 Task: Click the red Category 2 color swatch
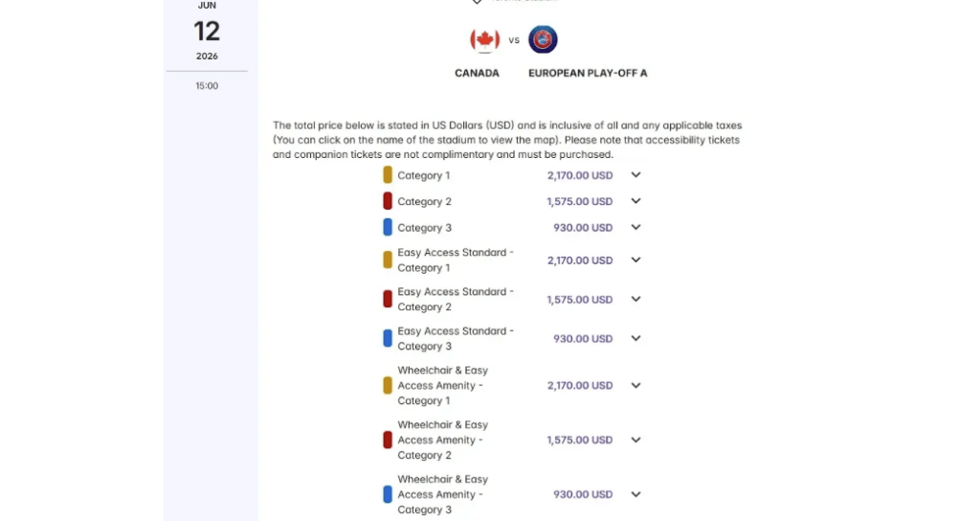click(388, 201)
